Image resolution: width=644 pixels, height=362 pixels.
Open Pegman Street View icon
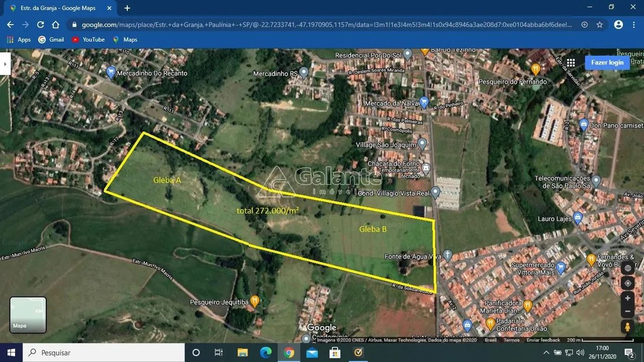click(x=627, y=327)
